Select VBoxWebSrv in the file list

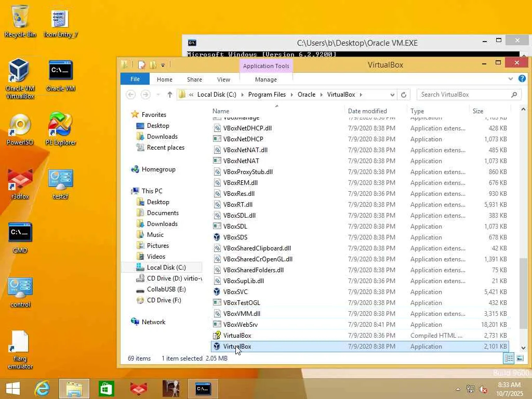[x=360, y=325]
